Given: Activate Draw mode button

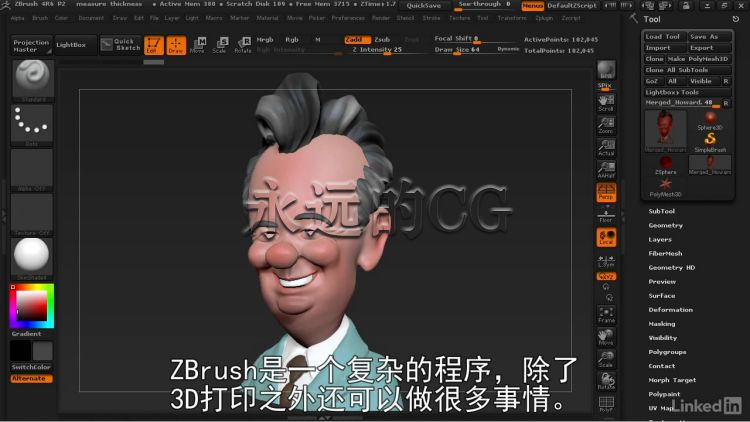Looking at the screenshot, I should point(176,45).
